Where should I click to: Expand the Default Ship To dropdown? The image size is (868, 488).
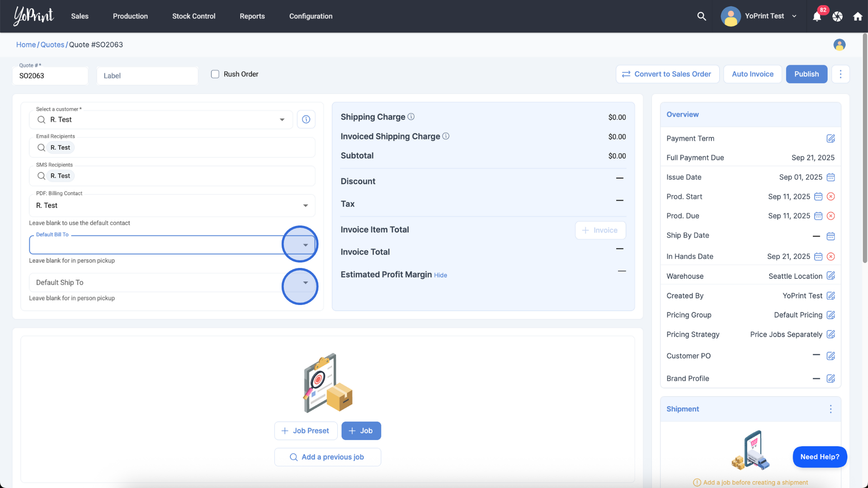pos(305,283)
